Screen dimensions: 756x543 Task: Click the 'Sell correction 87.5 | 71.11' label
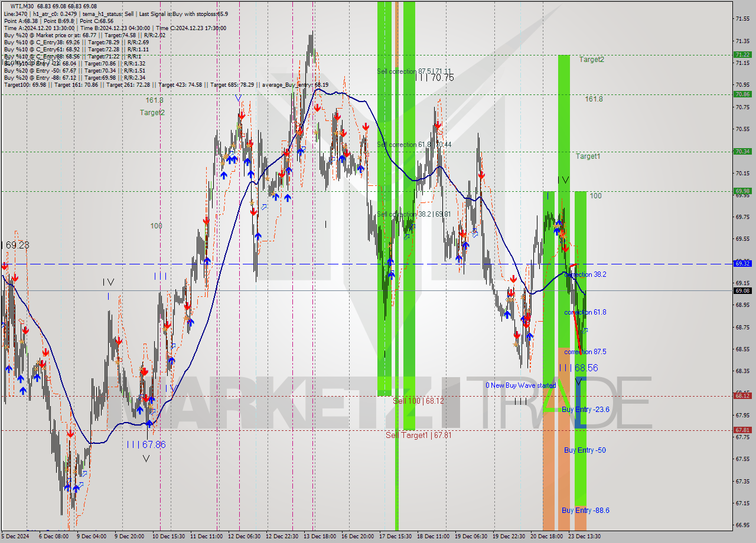tap(414, 71)
